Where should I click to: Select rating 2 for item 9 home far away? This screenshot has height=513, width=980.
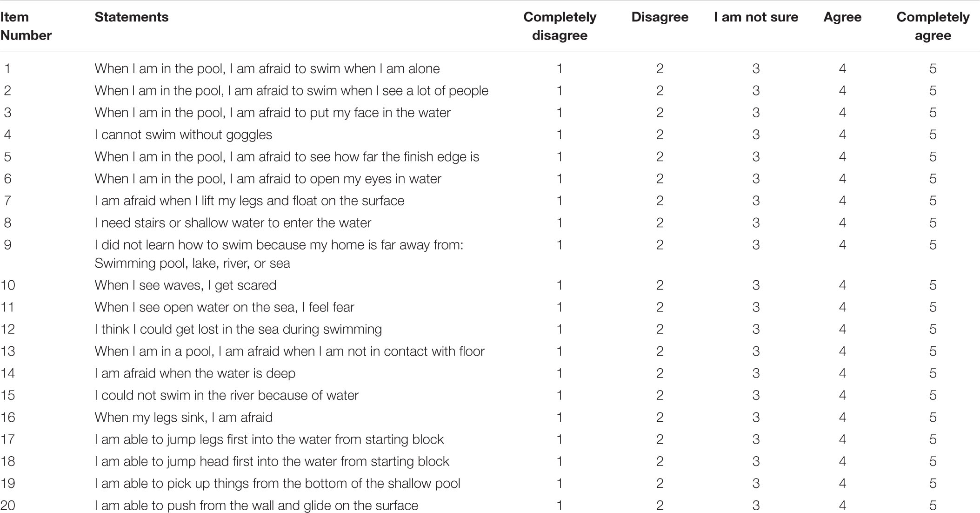(x=660, y=245)
